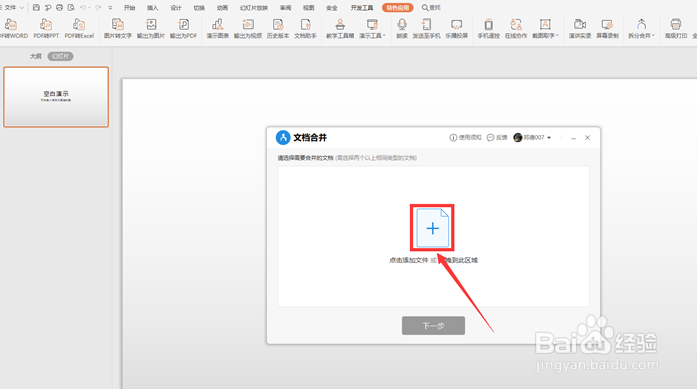Choose 输出为图片 export option
Screen dimensions: 697x389
[x=151, y=28]
